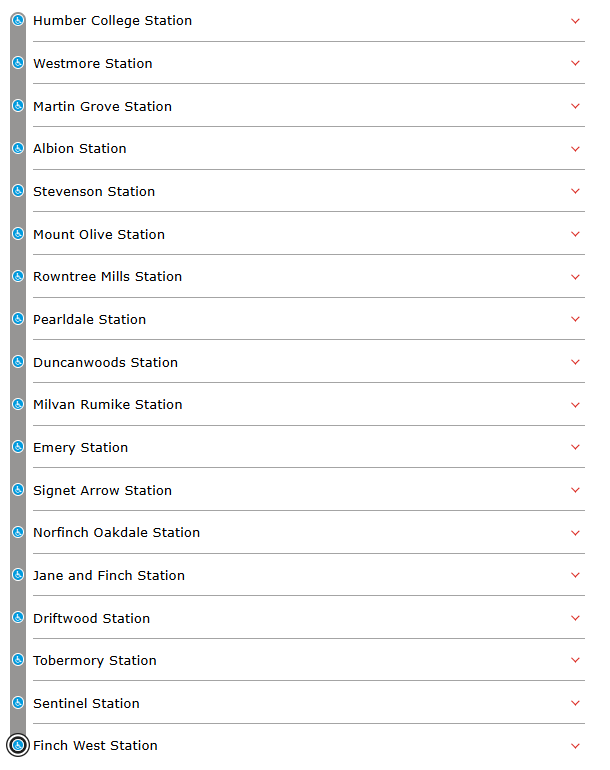Click the wheelchair icon for Pearldale Station
The height and width of the screenshot is (770, 610).
click(x=18, y=319)
